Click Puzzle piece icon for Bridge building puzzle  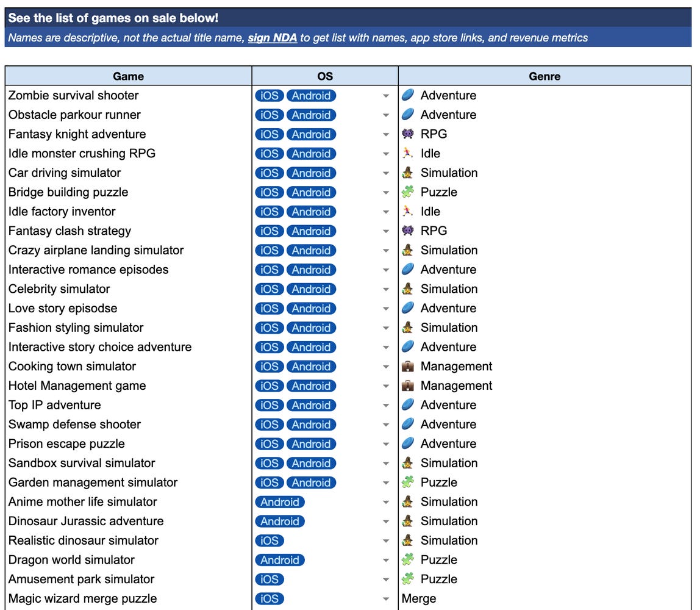[407, 192]
